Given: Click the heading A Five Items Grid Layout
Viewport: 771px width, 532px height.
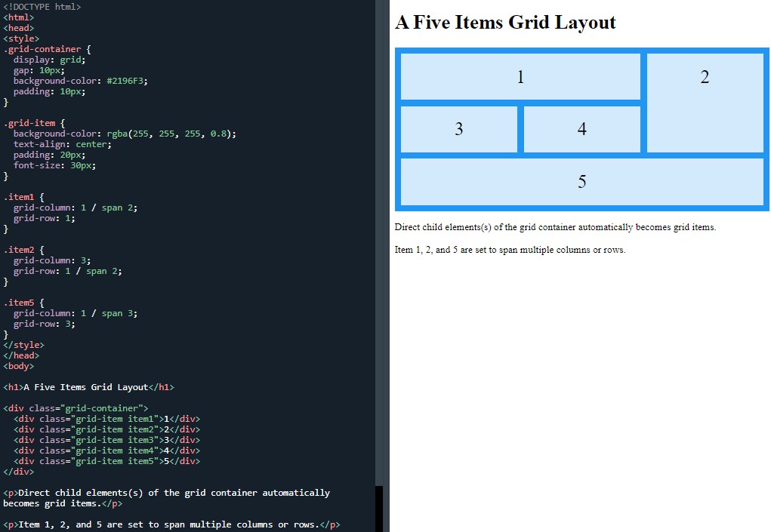Looking at the screenshot, I should pyautogui.click(x=506, y=23).
